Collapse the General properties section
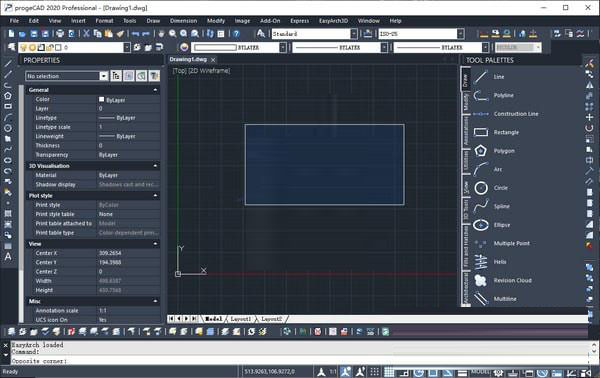Screen dimensions: 600x378 155,90
